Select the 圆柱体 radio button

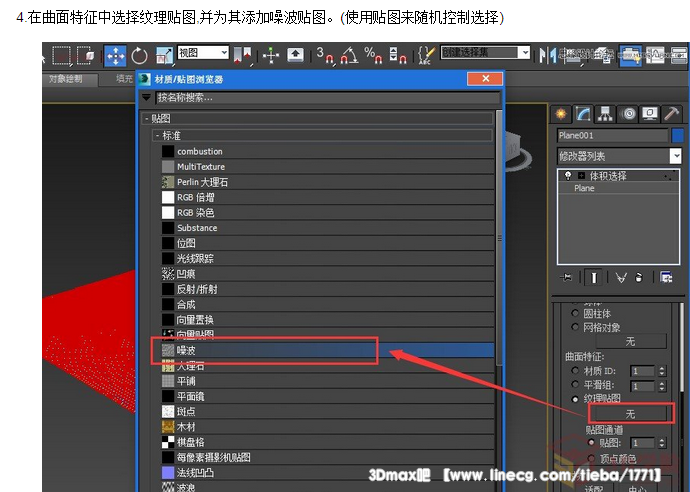[x=575, y=313]
